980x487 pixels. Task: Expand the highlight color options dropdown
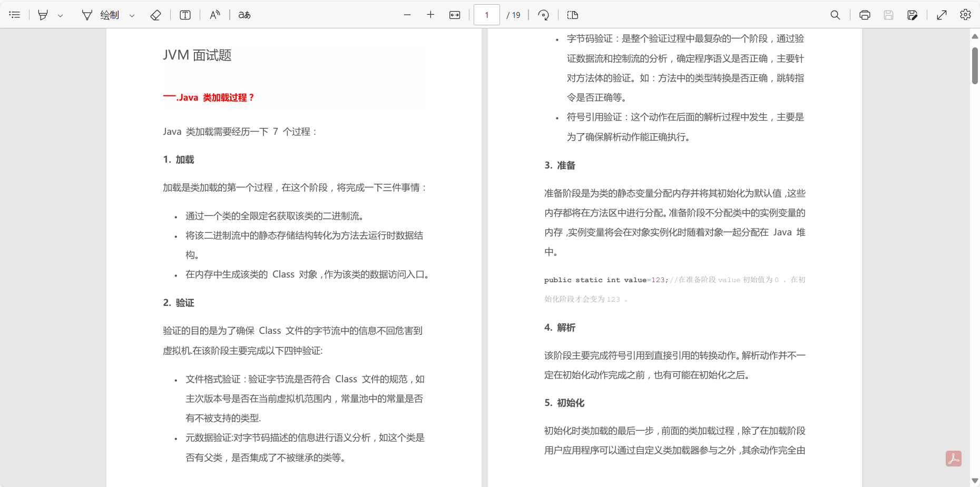click(x=61, y=15)
